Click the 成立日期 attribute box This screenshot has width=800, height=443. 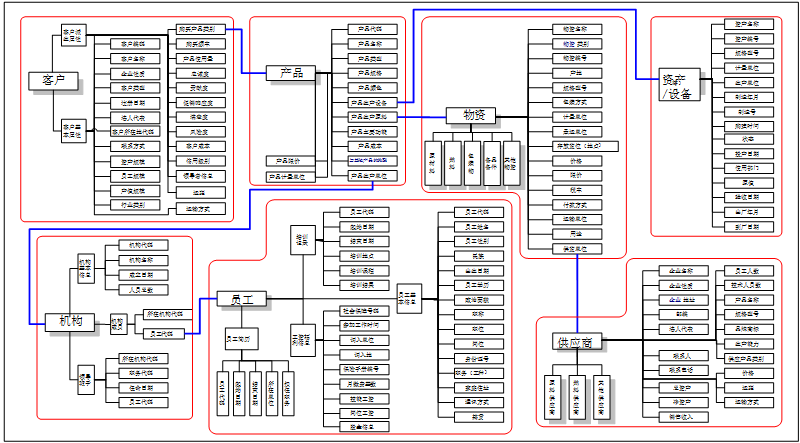click(x=143, y=275)
